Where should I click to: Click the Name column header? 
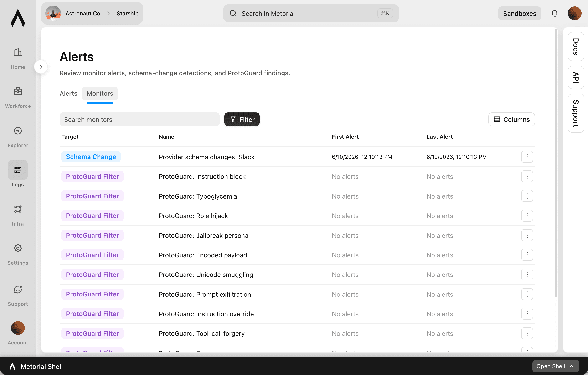tap(166, 137)
